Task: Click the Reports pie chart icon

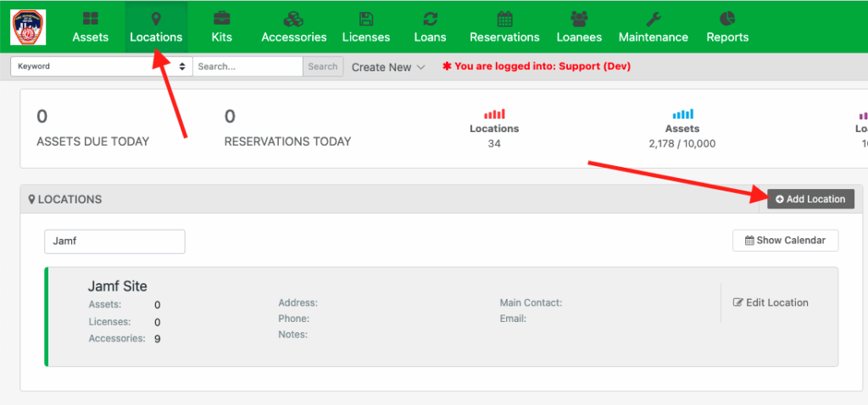Action: pos(727,19)
